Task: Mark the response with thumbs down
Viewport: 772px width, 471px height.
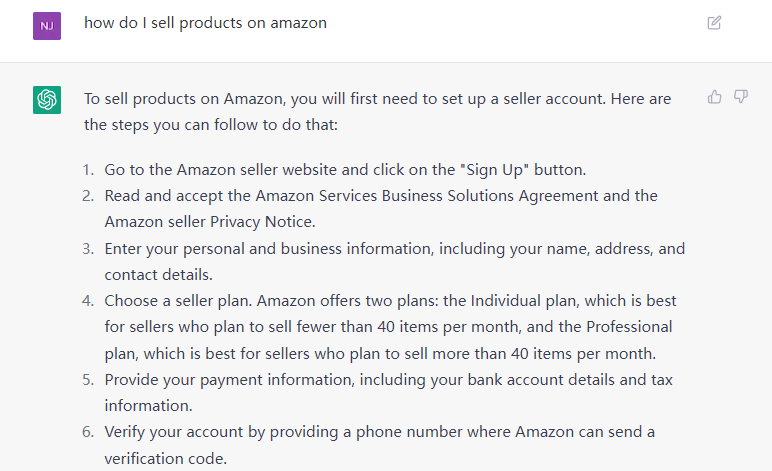Action: point(741,96)
